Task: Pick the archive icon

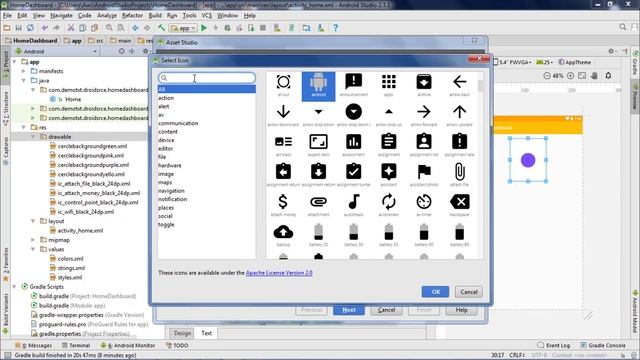Action: click(x=424, y=85)
